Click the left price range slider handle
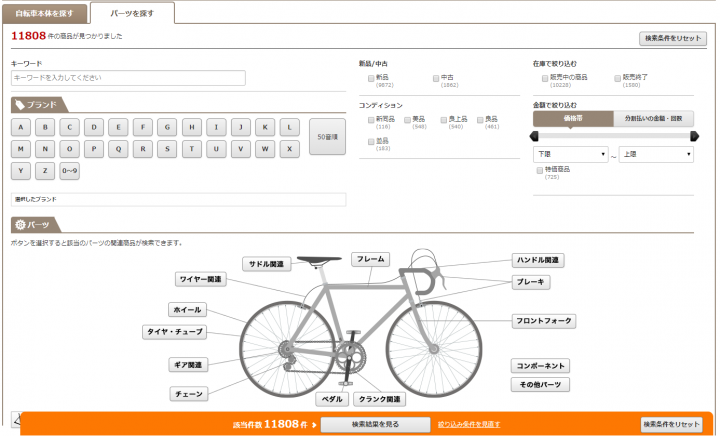 536,135
